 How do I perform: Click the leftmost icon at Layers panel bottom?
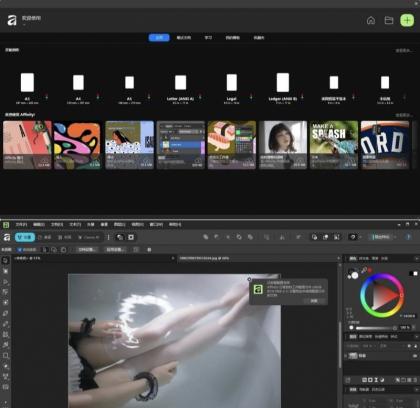pos(348,380)
